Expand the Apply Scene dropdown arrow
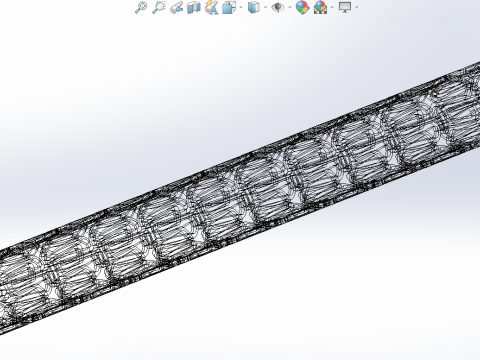 click(332, 7)
